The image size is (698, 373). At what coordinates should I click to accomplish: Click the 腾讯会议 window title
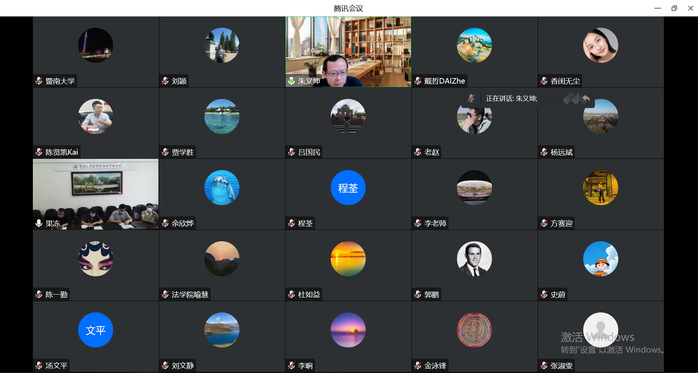tap(349, 8)
